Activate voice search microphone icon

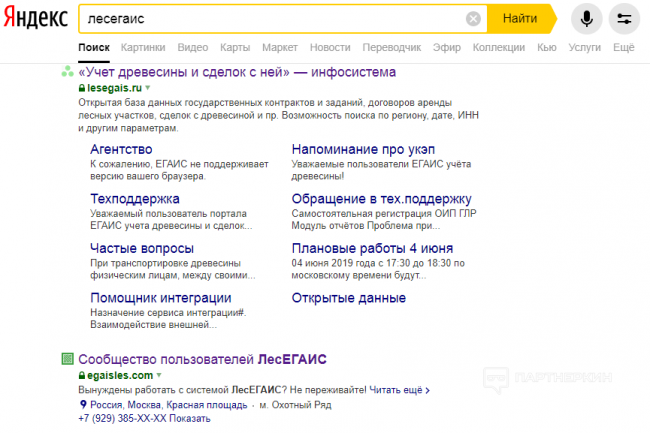[587, 19]
